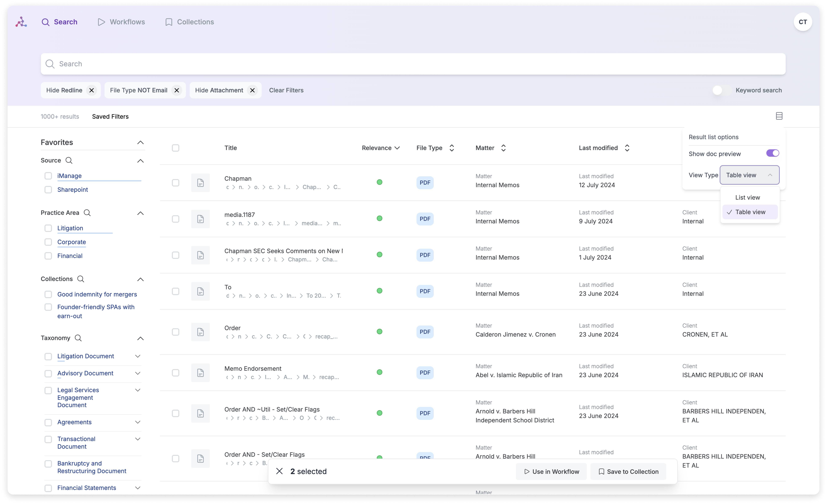Go to the Workflows tab
This screenshot has width=827, height=504.
pos(122,22)
